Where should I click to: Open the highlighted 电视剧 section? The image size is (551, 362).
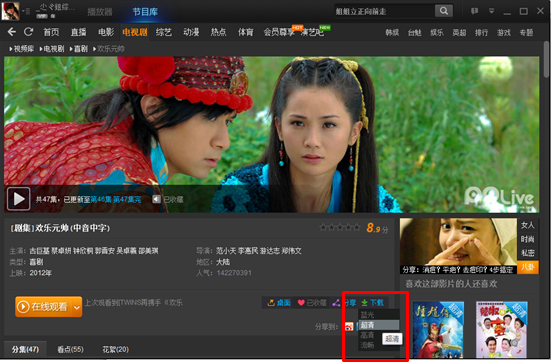pos(134,32)
